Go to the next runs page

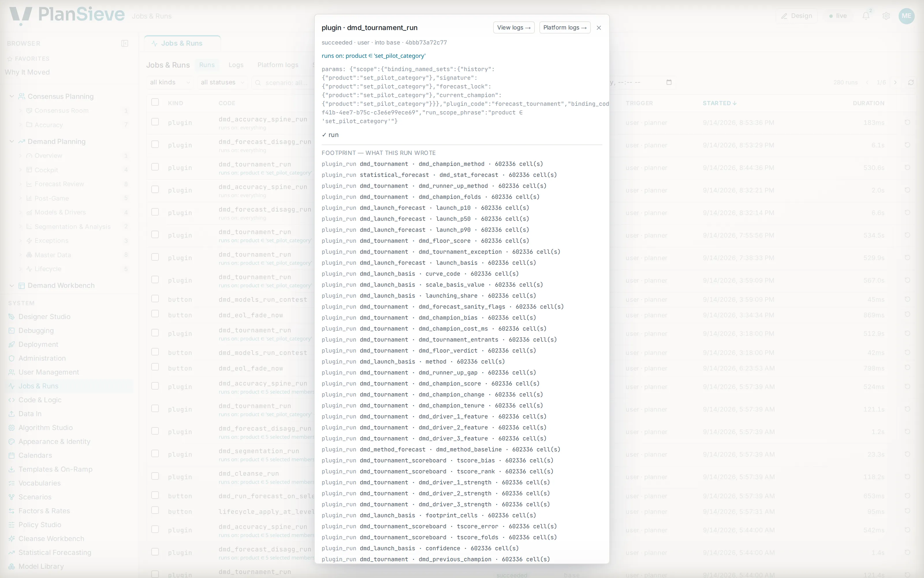[x=895, y=83]
